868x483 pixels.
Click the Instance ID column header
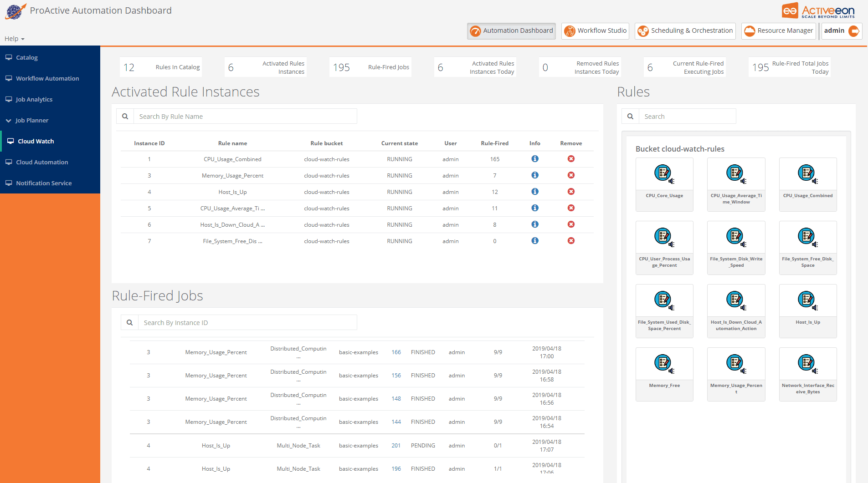coord(149,143)
